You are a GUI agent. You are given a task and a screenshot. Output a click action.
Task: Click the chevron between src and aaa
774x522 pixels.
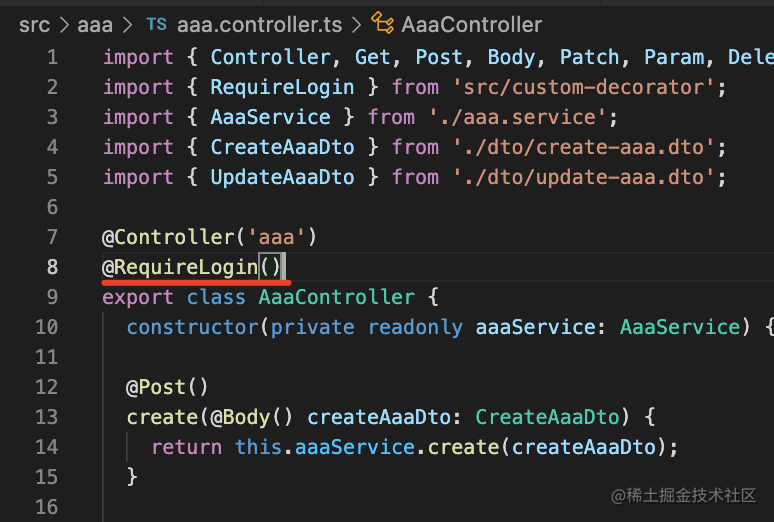point(64,24)
